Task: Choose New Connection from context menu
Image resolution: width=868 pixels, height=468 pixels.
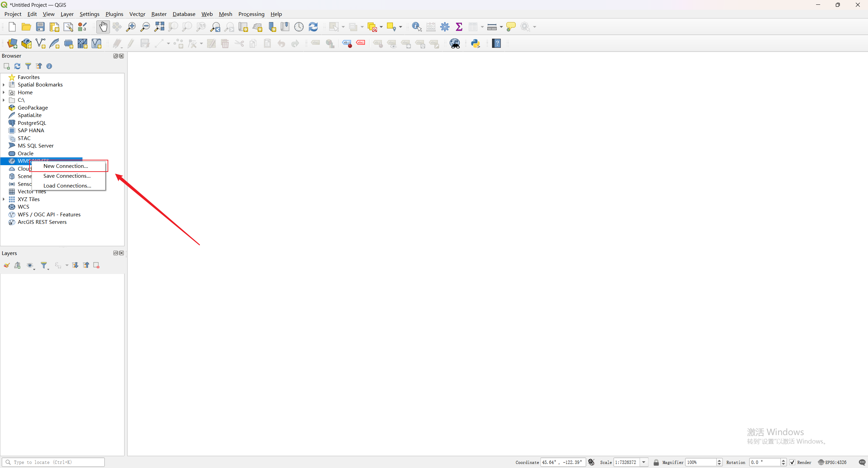Action: pos(66,166)
